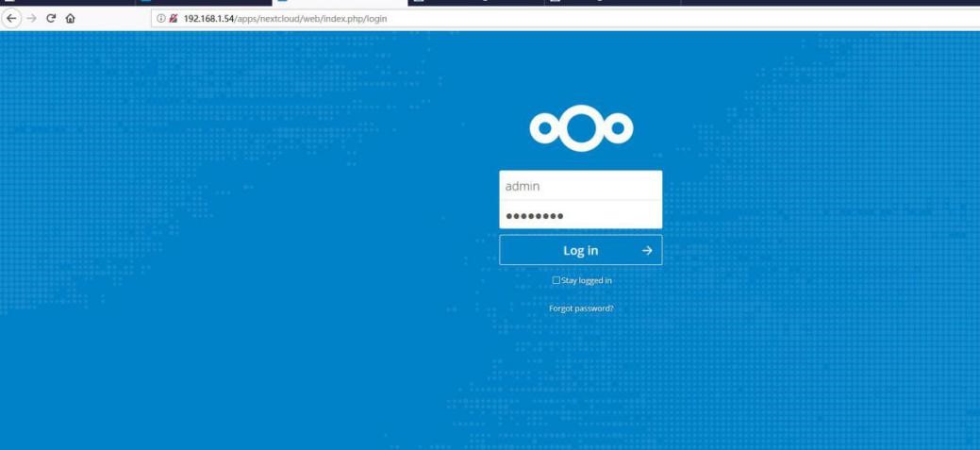This screenshot has height=450, width=980.
Task: Reload the page with the refresh icon
Action: [51, 18]
